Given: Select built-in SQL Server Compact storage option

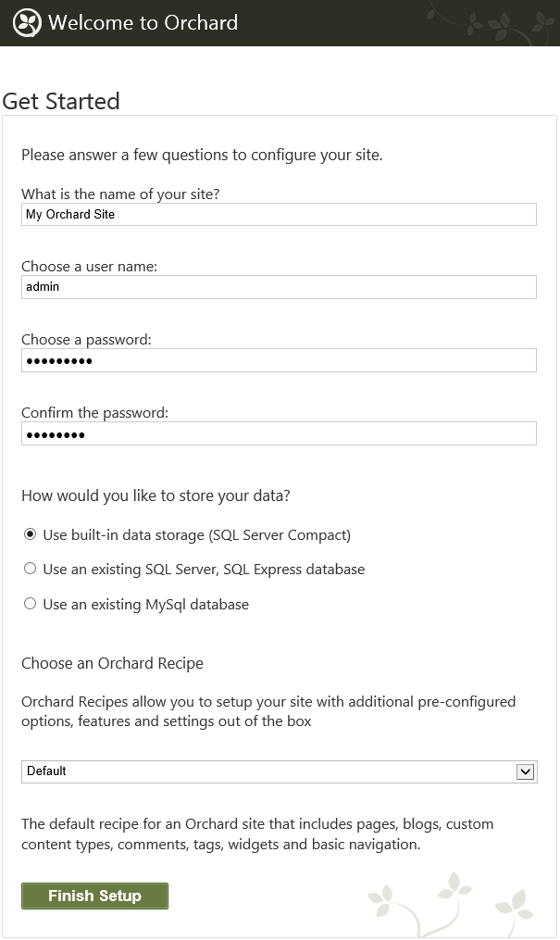Looking at the screenshot, I should point(30,534).
